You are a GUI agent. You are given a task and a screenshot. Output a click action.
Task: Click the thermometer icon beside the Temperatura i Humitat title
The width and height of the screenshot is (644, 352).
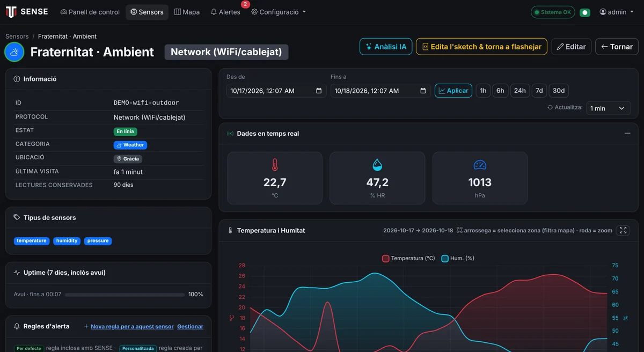click(231, 230)
